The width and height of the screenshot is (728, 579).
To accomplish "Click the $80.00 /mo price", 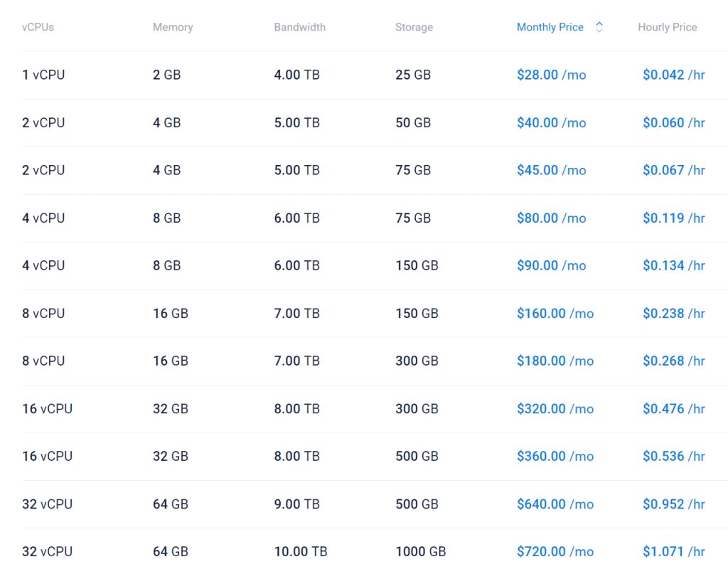I will click(x=551, y=218).
